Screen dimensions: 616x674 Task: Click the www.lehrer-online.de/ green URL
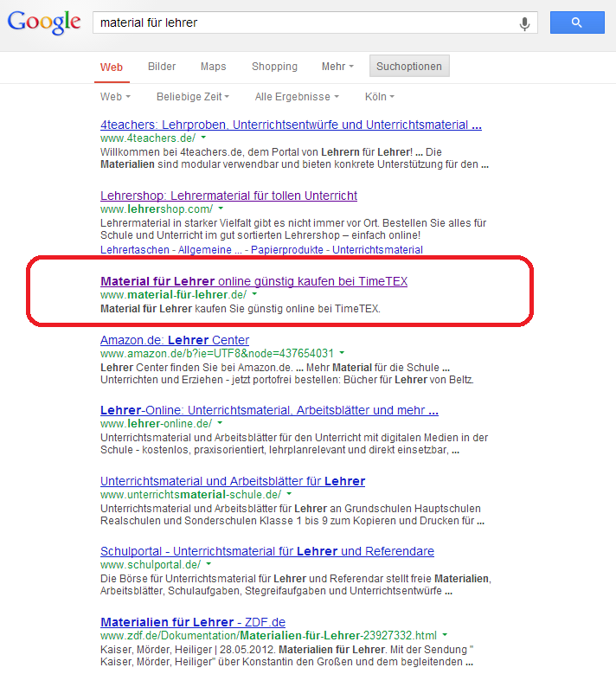tap(156, 423)
